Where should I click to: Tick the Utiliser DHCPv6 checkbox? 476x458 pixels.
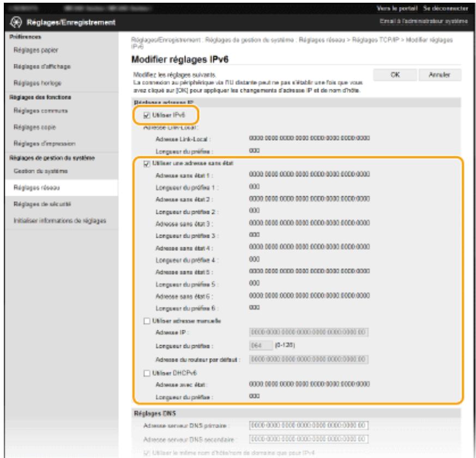147,373
